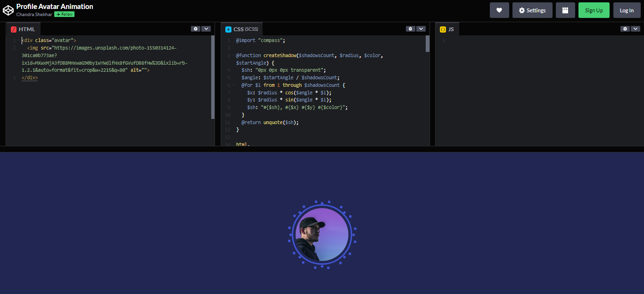The width and height of the screenshot is (644, 294).
Task: Click the blue SCSS language icon
Action: 229,29
